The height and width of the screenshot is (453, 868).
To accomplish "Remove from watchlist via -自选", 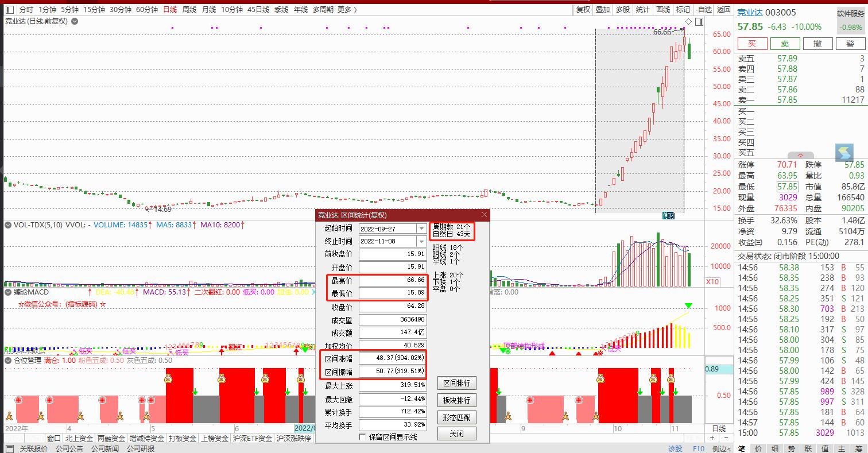I will [x=703, y=10].
